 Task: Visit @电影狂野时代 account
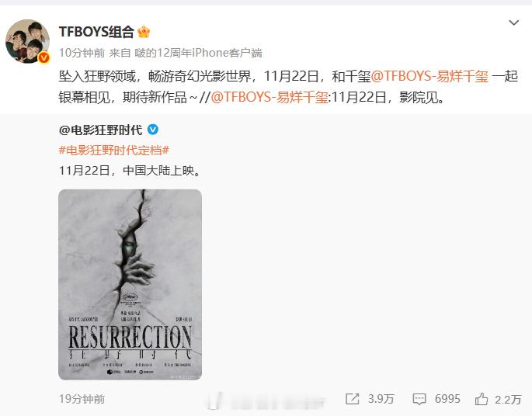tap(100, 130)
